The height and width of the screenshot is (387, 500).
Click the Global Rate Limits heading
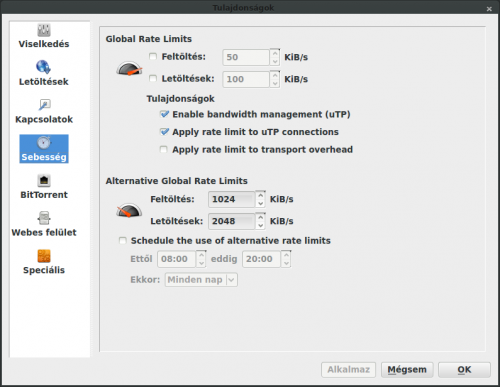click(x=149, y=39)
